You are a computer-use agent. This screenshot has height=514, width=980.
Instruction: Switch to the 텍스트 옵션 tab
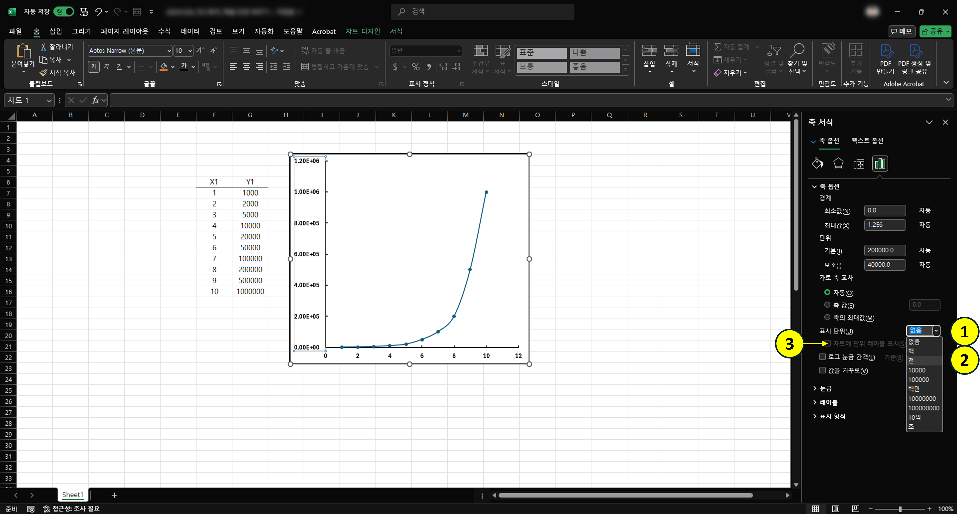[867, 141]
